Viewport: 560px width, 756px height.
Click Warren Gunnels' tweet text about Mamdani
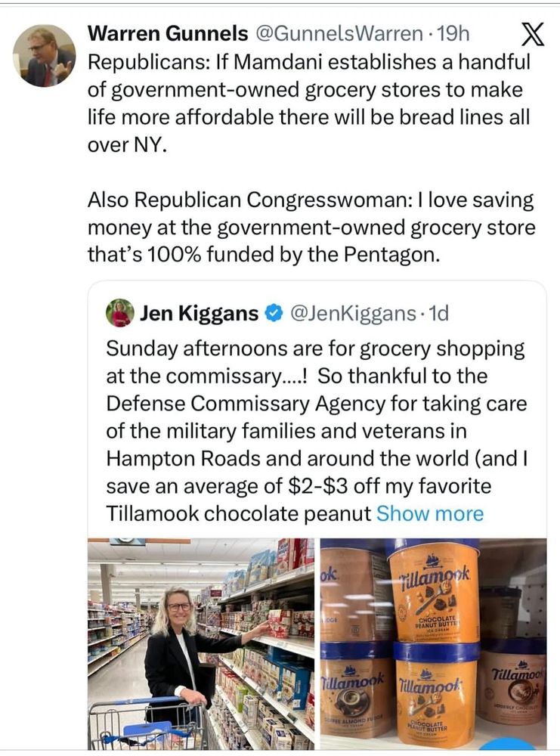coord(309,103)
